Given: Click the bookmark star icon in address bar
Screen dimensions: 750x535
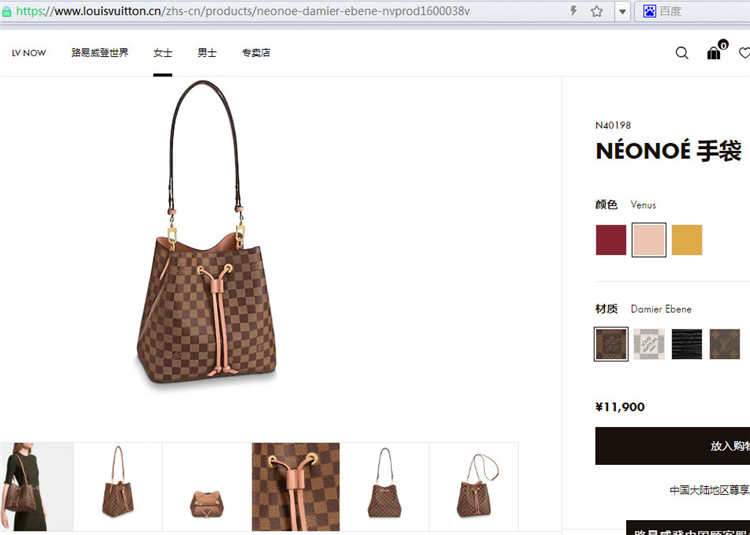Looking at the screenshot, I should [596, 11].
